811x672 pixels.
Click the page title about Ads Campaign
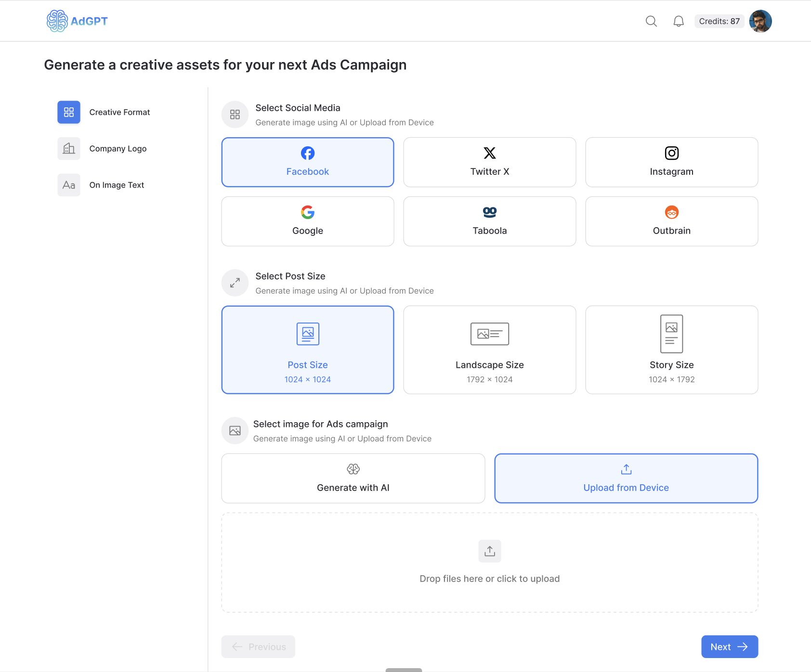(225, 65)
